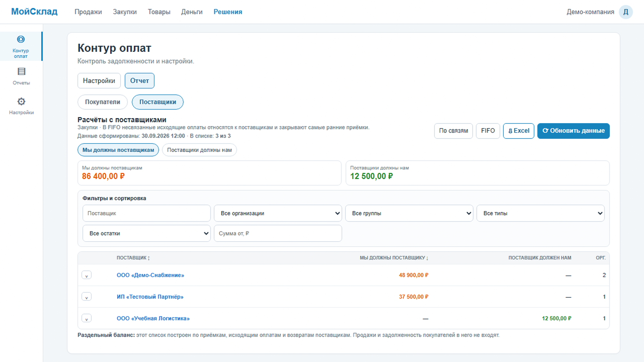
Task: Sort by the Поставщик column header
Action: tap(133, 258)
